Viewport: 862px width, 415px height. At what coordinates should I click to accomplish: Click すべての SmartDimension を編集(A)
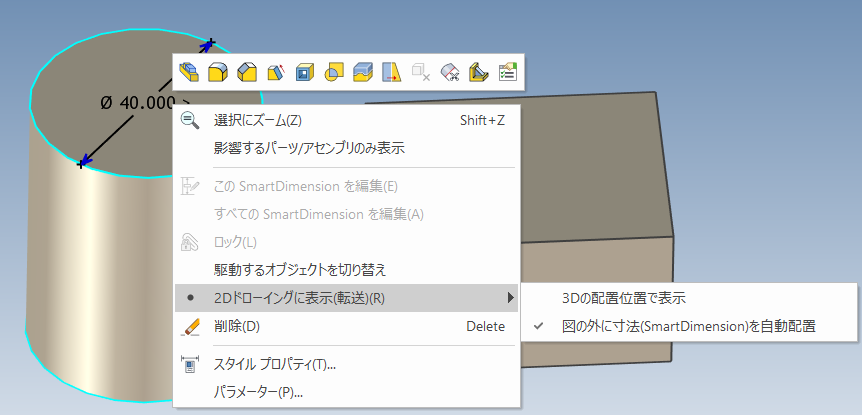pos(346,214)
